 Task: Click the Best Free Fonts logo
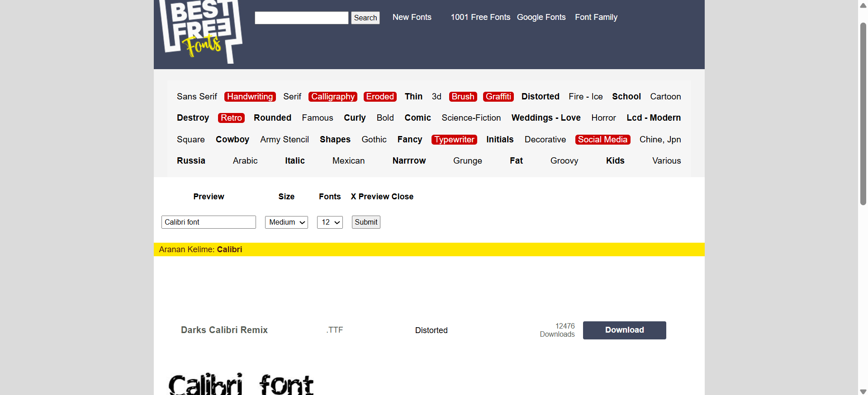click(201, 32)
